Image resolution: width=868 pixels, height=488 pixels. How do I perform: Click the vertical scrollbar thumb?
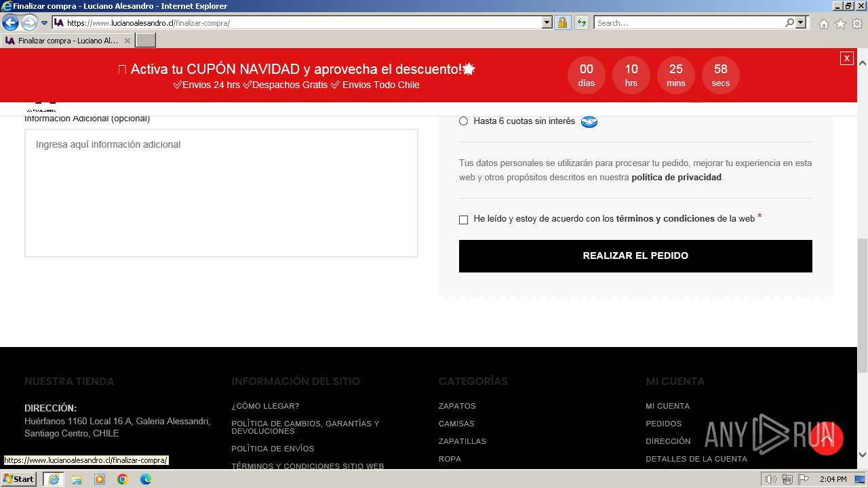pyautogui.click(x=863, y=305)
